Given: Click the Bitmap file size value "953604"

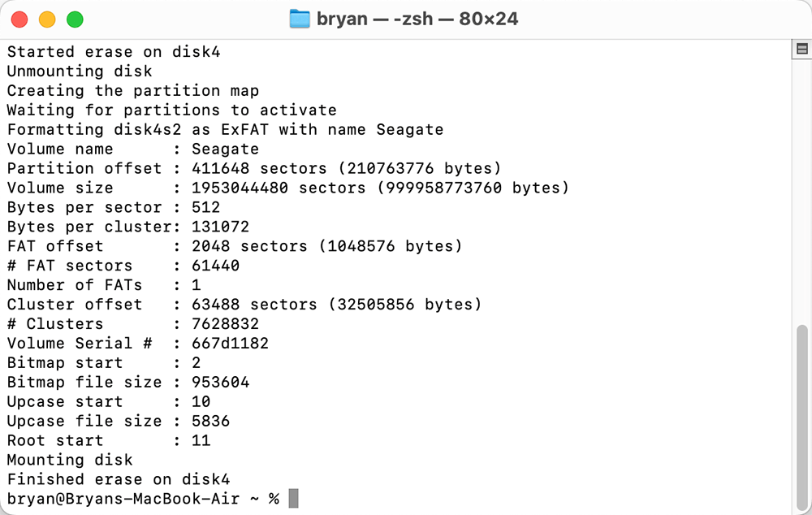Looking at the screenshot, I should (220, 383).
